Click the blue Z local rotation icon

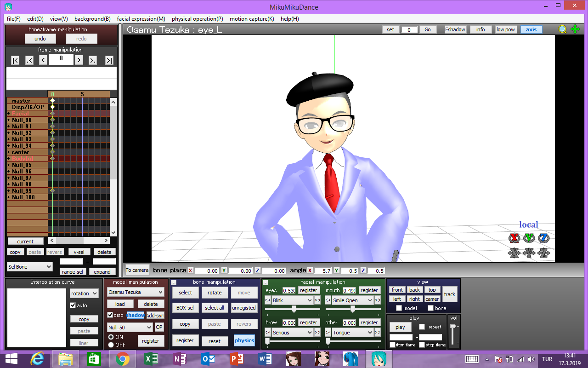(544, 238)
